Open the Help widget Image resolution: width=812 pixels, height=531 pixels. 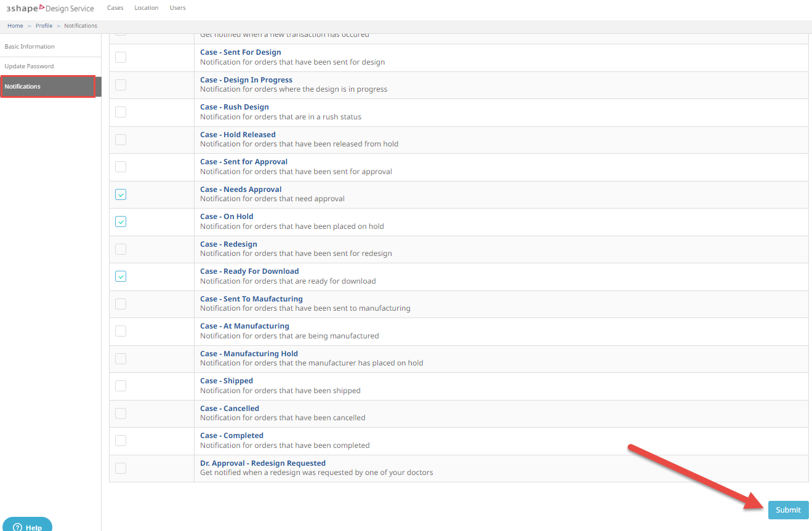[27, 526]
